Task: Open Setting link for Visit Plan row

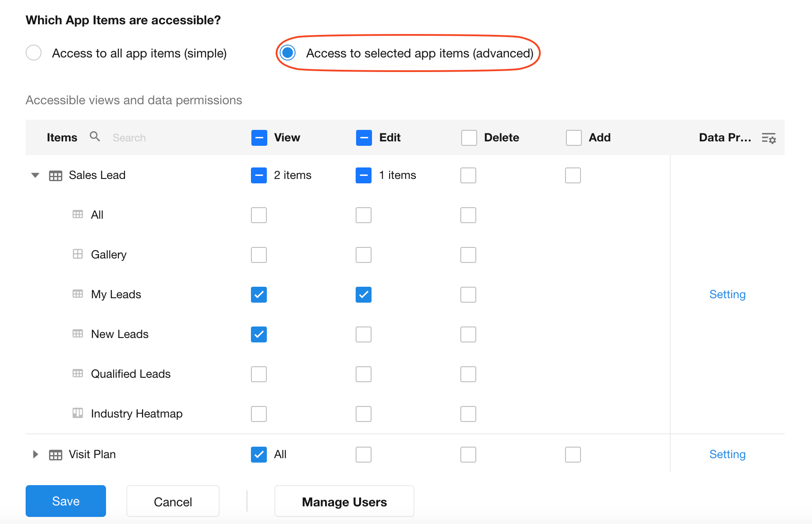Action: pos(727,455)
